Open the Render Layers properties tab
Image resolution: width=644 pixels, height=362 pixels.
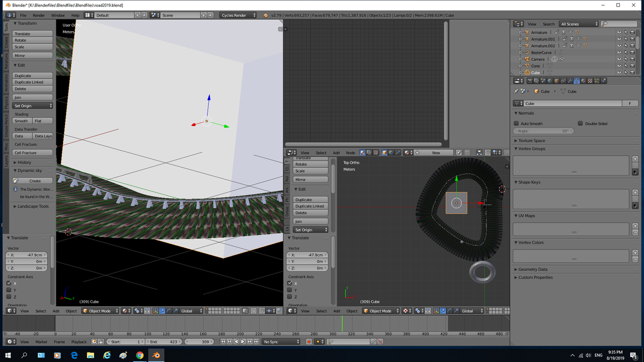[536, 80]
